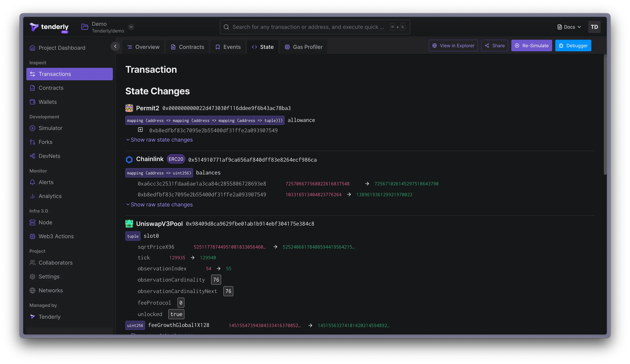
Task: Open the Demo project switcher dropdown
Action: [x=131, y=27]
